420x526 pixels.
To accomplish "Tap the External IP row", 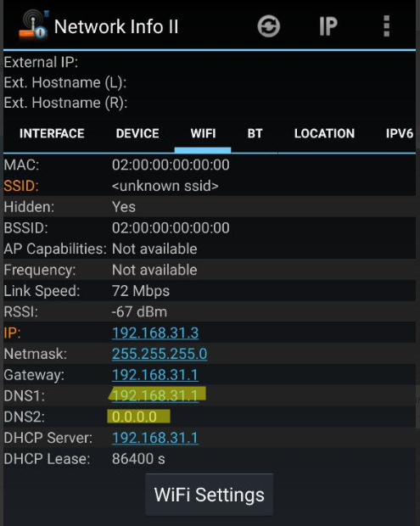I will tap(210, 63).
